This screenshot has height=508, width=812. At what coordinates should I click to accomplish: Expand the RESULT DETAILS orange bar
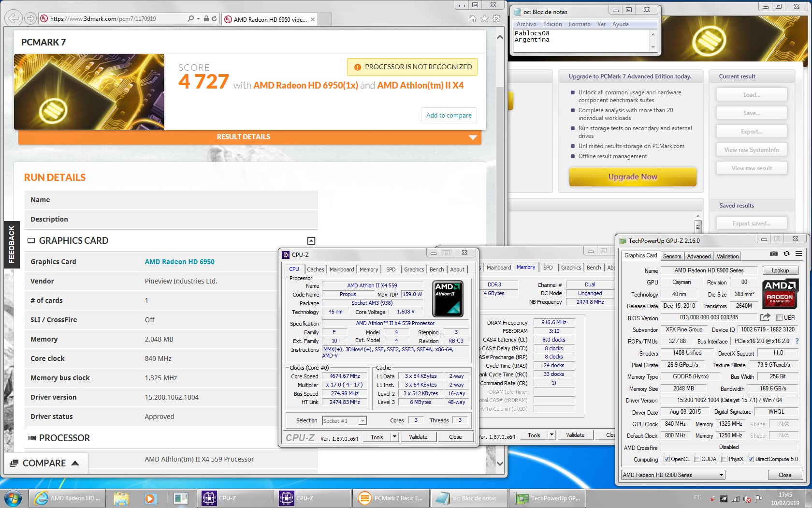(x=250, y=137)
